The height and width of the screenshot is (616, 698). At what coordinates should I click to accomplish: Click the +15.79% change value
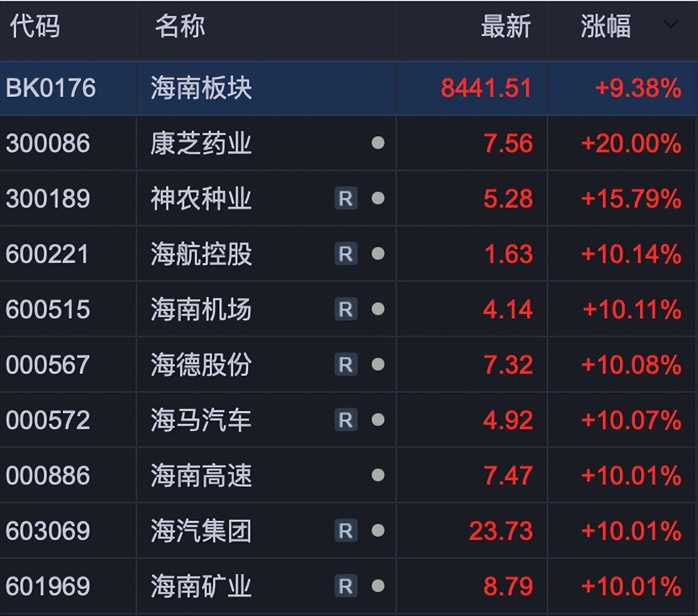pyautogui.click(x=632, y=199)
